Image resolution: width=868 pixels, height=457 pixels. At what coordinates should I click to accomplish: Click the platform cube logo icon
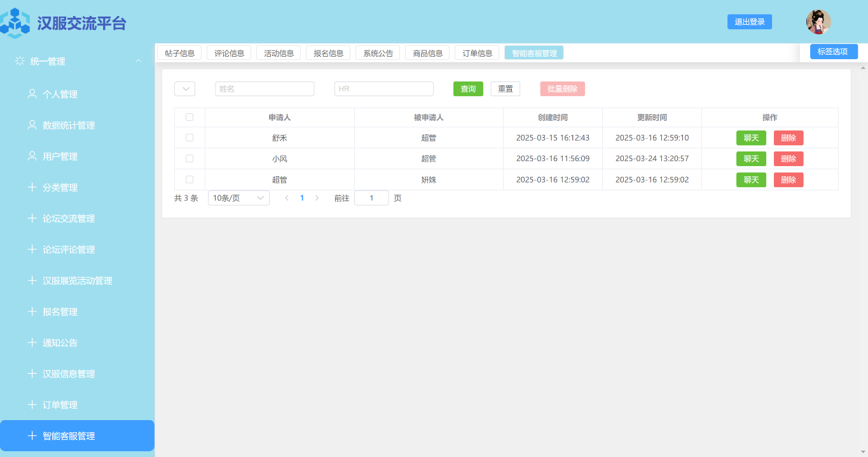(15, 23)
